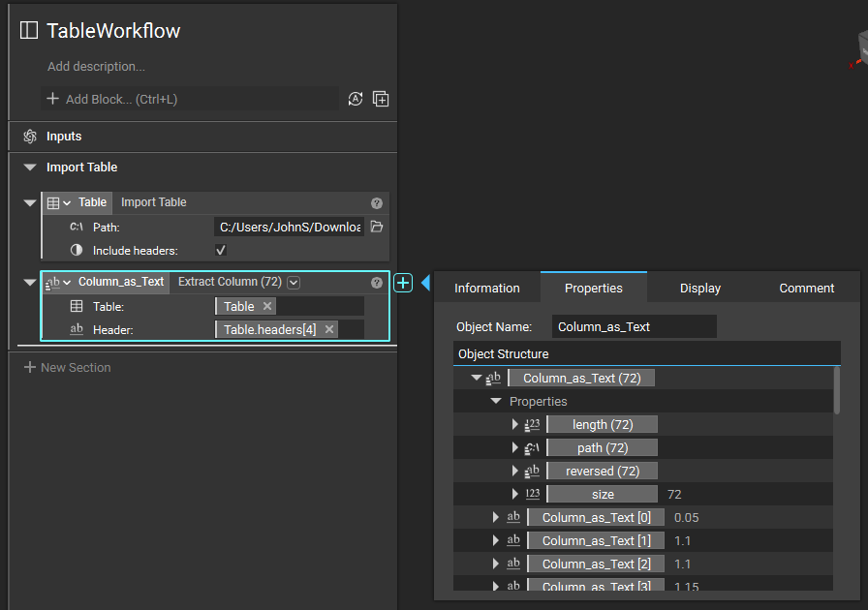Image resolution: width=868 pixels, height=610 pixels.
Task: Click the table icon beside Table: label
Action: click(77, 306)
